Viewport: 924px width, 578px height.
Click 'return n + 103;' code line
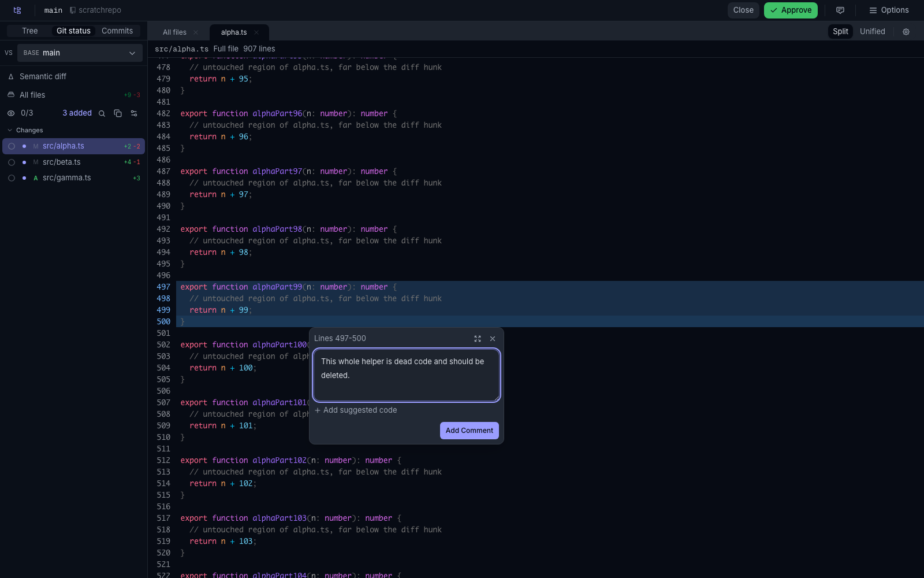click(223, 542)
